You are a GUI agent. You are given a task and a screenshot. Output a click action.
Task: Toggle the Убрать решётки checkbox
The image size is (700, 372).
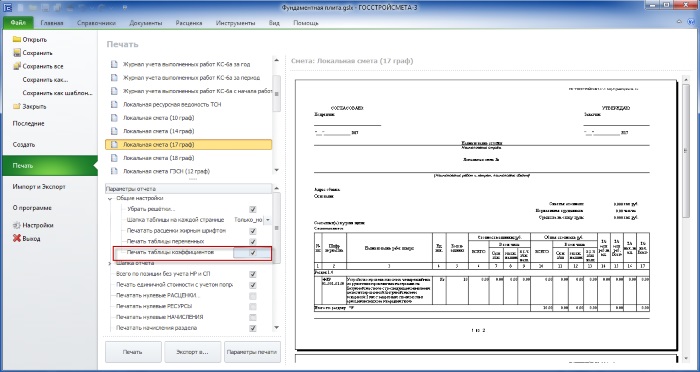tap(253, 209)
